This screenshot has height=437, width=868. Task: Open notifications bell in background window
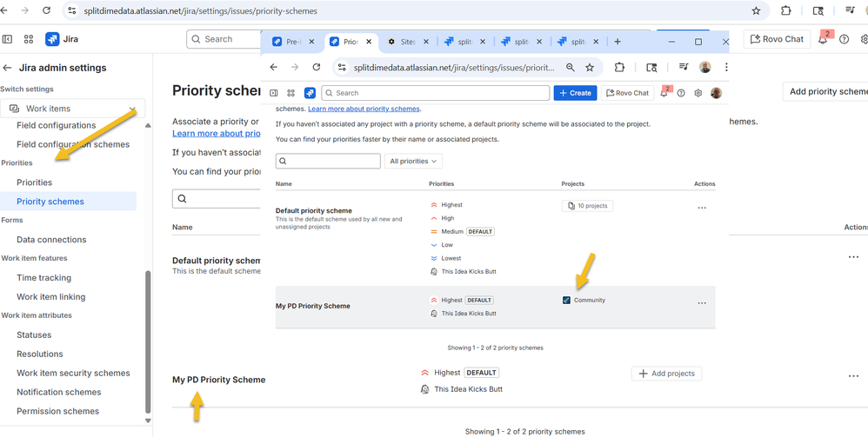[x=823, y=39]
